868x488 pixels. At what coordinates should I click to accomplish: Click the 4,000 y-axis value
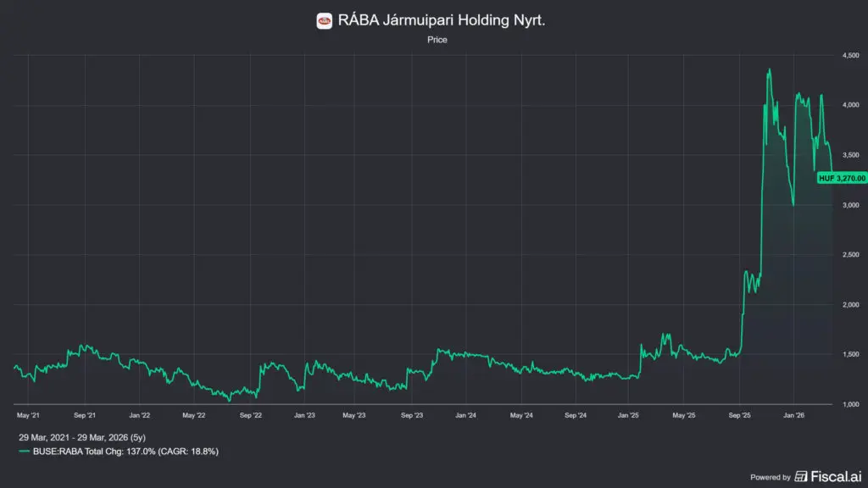tap(851, 105)
